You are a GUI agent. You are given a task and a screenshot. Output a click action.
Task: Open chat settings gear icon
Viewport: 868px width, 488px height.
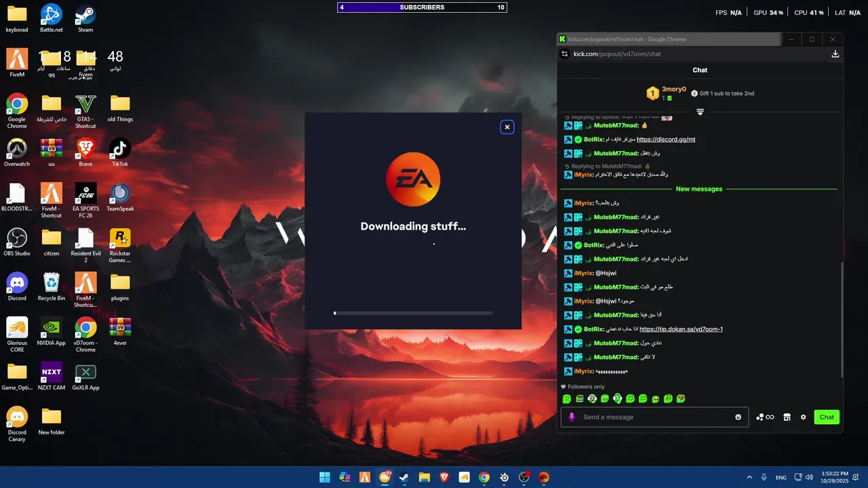(x=803, y=417)
